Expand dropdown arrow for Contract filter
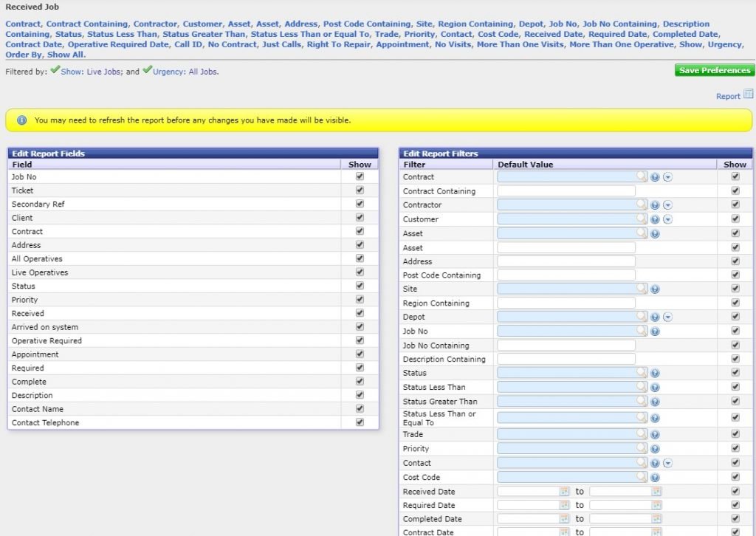Viewport: 756px width, 536px height. point(667,177)
